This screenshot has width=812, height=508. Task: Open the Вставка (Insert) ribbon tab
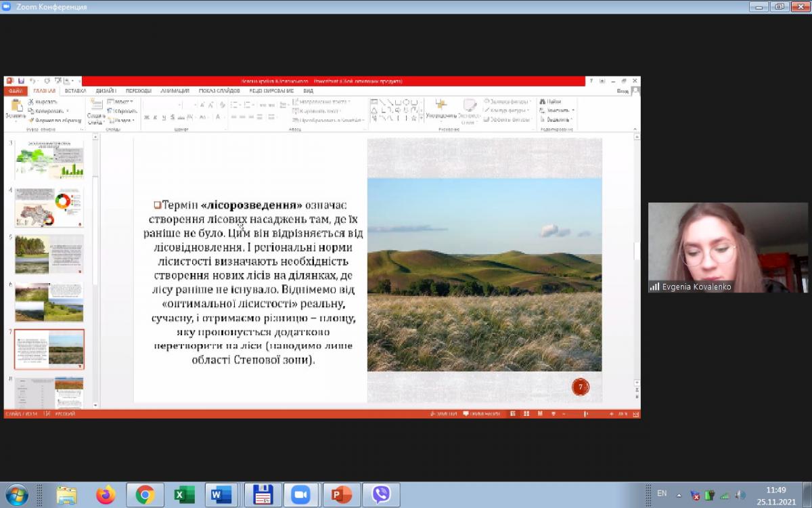tap(75, 91)
